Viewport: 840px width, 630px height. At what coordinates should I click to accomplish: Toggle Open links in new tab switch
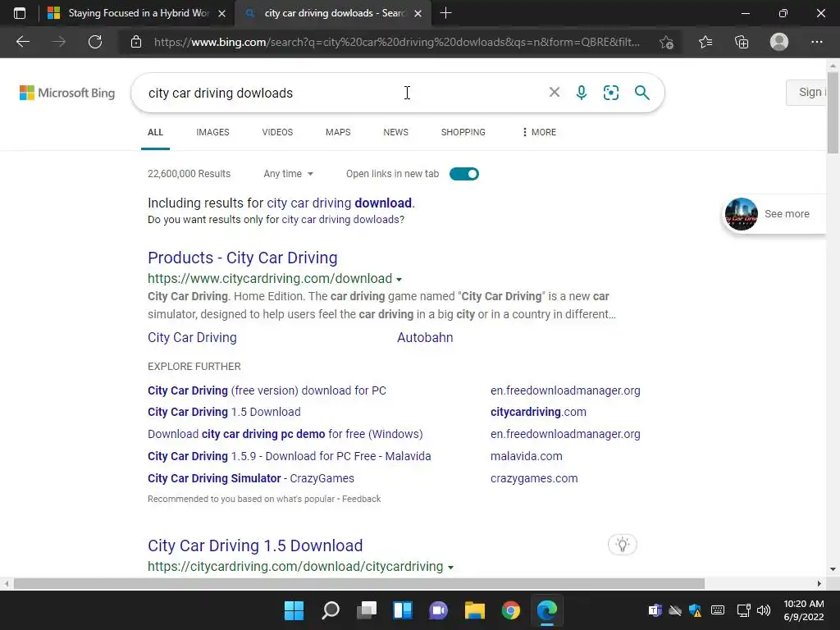pyautogui.click(x=464, y=174)
